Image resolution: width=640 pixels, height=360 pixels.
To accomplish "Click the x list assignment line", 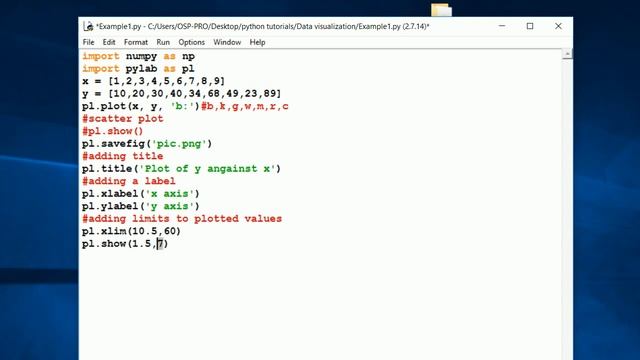I will pos(153,81).
